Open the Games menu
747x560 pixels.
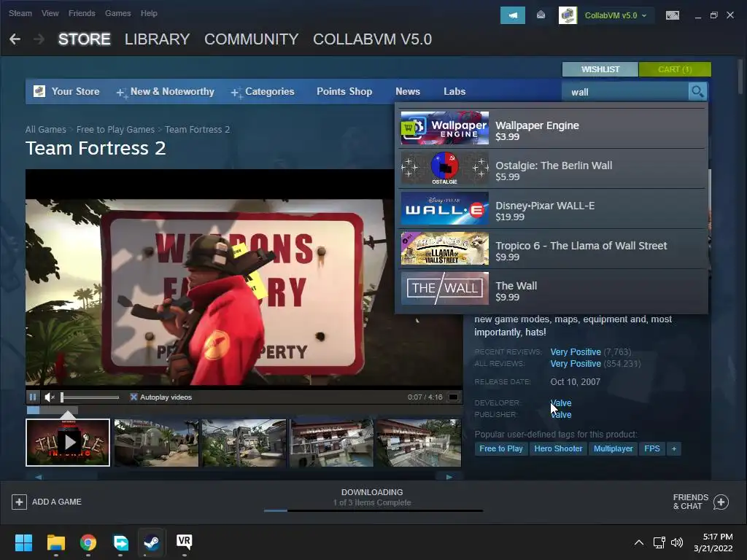click(117, 13)
